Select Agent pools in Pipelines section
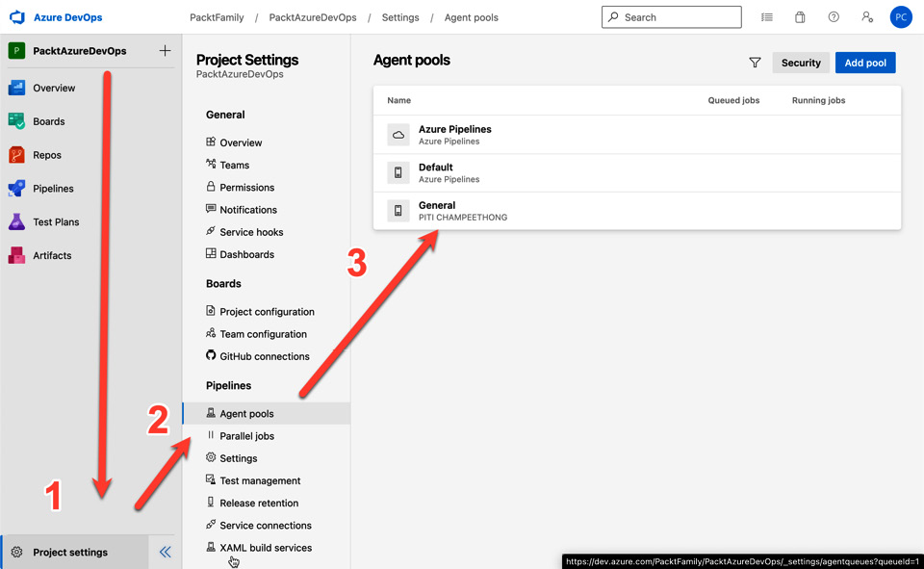This screenshot has height=569, width=924. point(267,414)
